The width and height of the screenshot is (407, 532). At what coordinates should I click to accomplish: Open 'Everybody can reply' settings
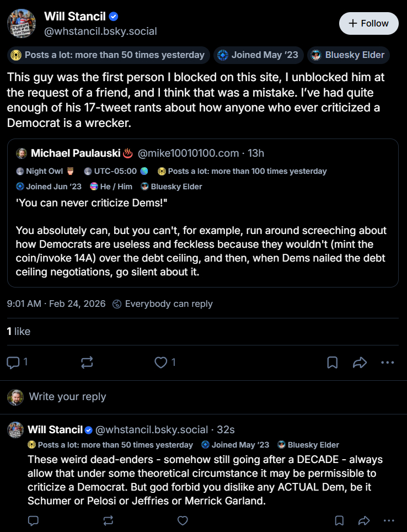[x=163, y=304]
